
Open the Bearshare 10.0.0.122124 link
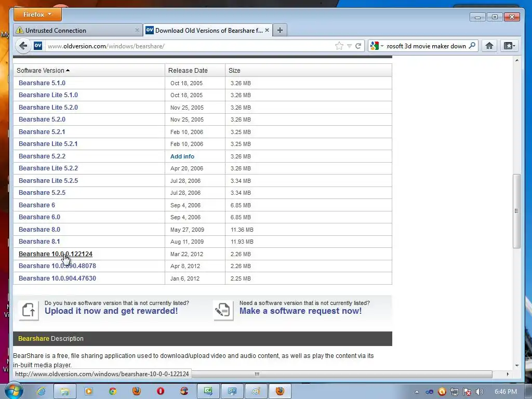coord(56,254)
